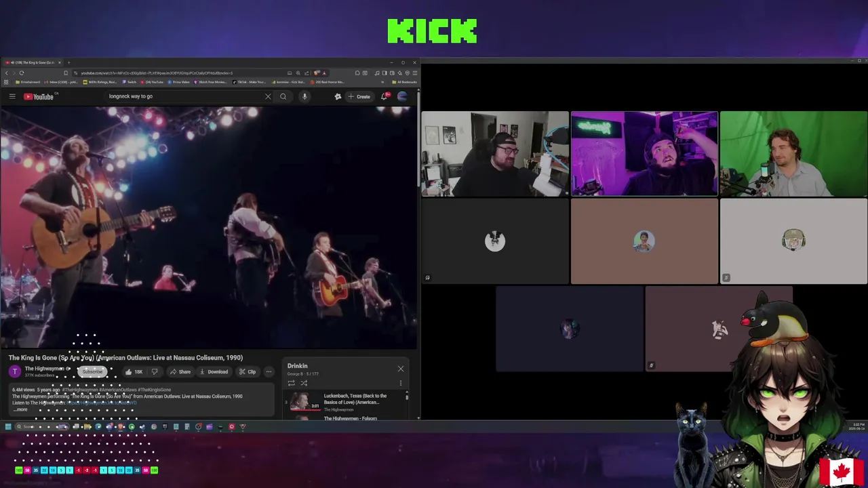Select The King Is Gone browser tab
The width and height of the screenshot is (868, 488).
click(33, 62)
